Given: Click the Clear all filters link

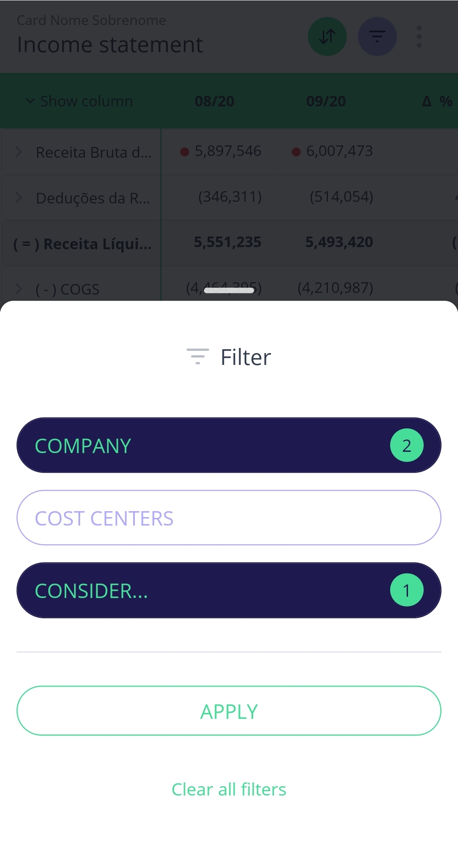Looking at the screenshot, I should point(229,789).
